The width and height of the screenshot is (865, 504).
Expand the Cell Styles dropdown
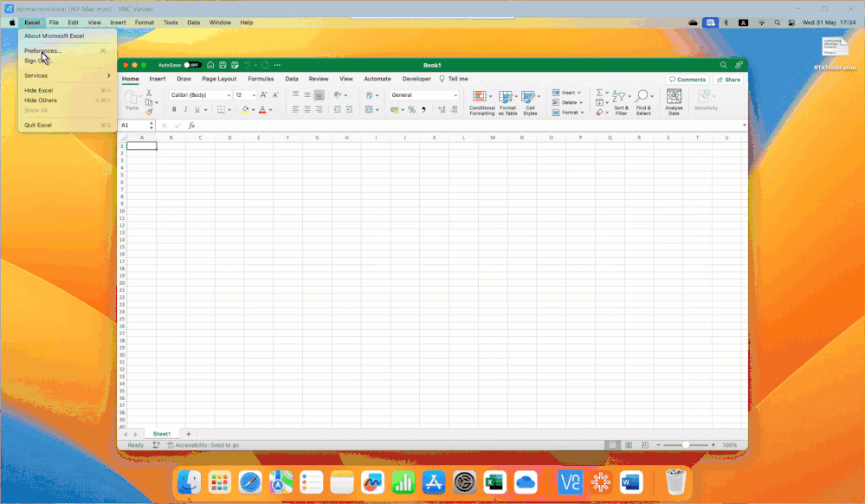(539, 97)
